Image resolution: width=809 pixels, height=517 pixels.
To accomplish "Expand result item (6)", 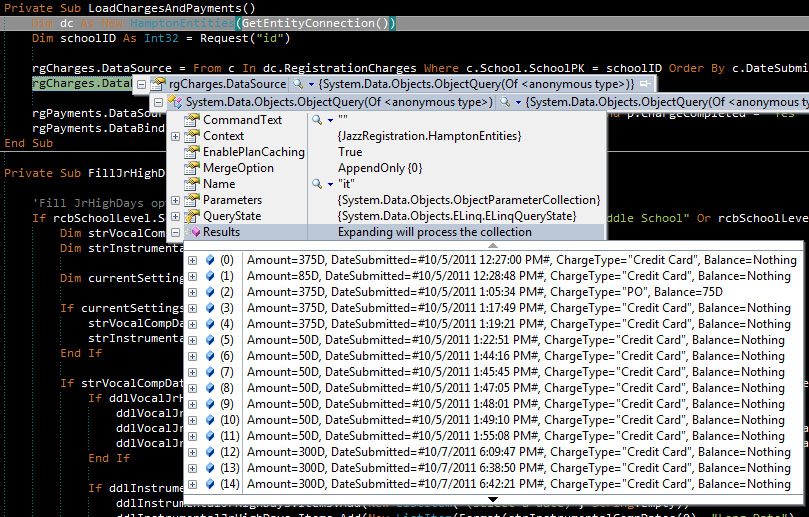I will click(192, 357).
